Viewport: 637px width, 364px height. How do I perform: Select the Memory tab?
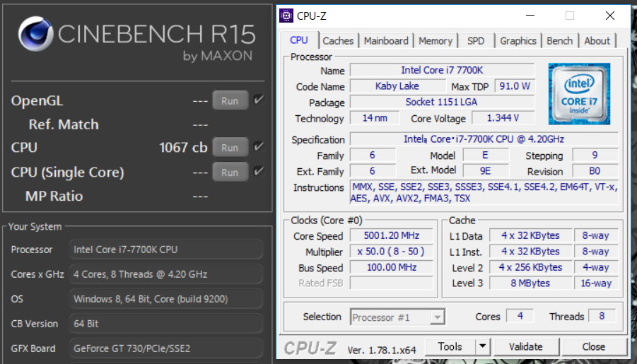436,40
